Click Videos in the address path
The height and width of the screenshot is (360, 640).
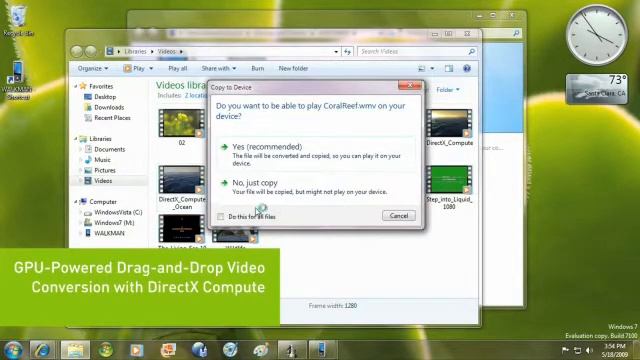(x=167, y=51)
